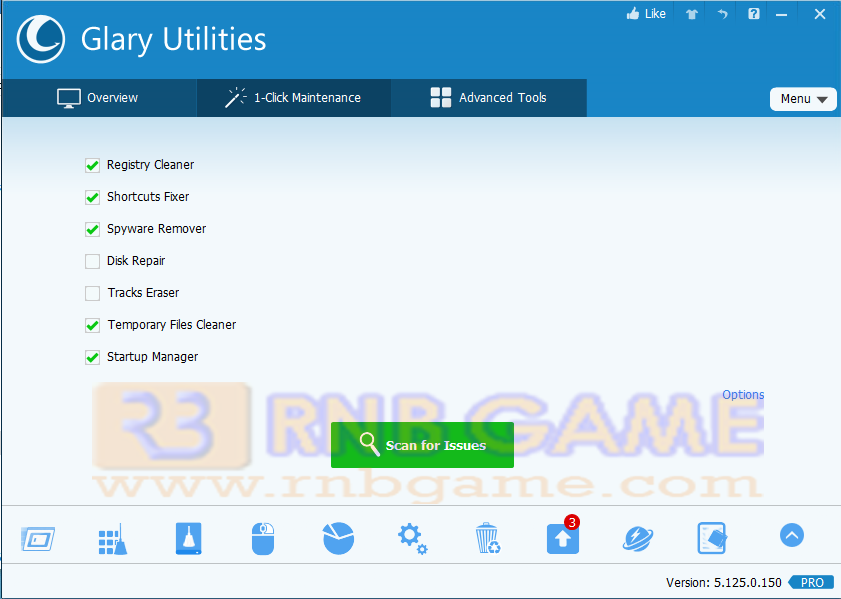The image size is (841, 599).
Task: Disable the Spyware Remover option
Action: tap(92, 230)
